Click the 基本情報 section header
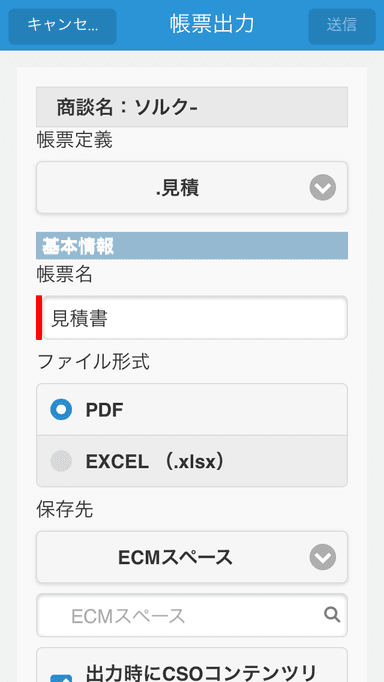The height and width of the screenshot is (682, 384). (x=192, y=246)
